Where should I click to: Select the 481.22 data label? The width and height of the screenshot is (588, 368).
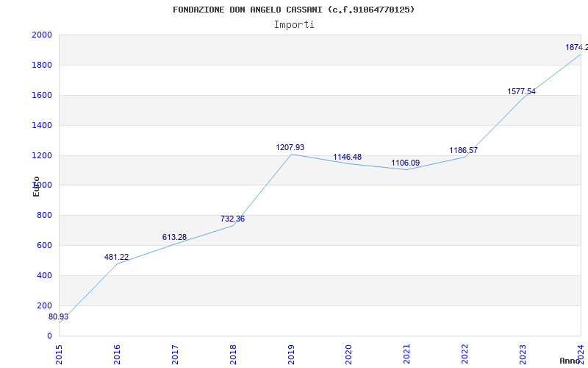tap(116, 257)
